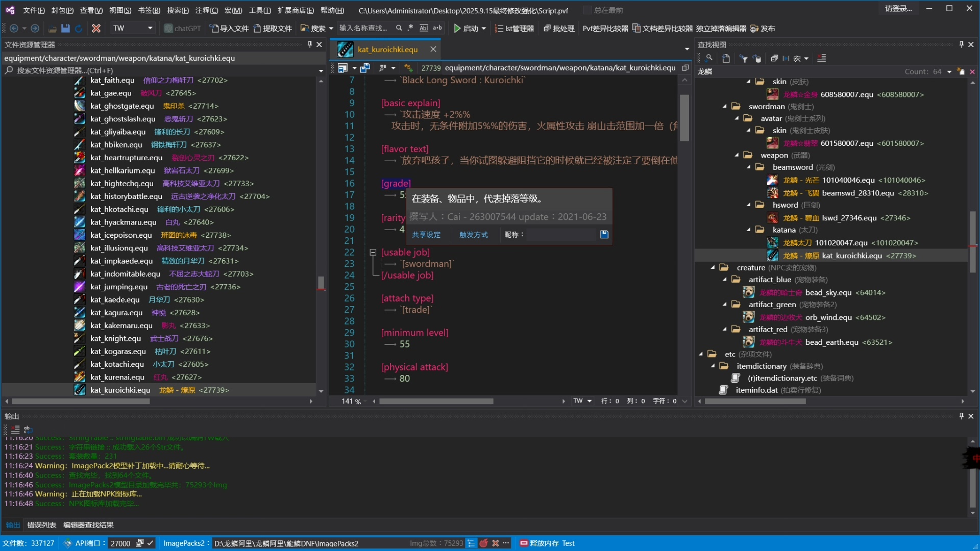This screenshot has width=980, height=551.
Task: Open the TW language dropdown in toolbar
Action: 150,29
